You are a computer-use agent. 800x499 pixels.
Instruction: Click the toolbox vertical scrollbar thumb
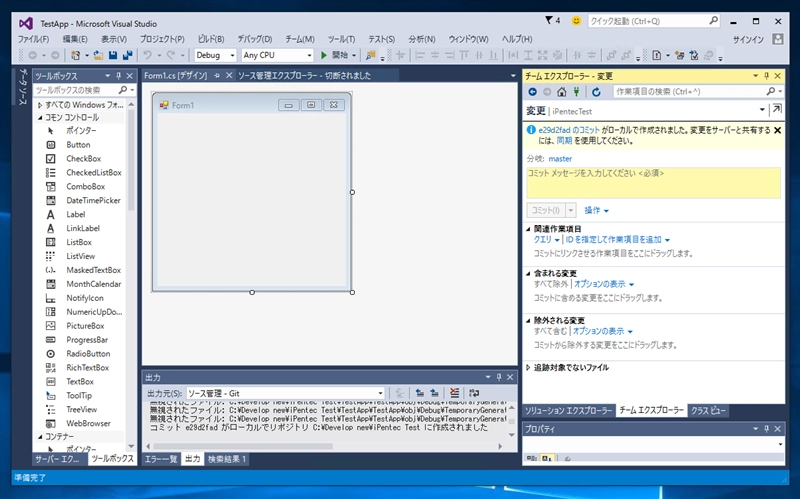131,159
